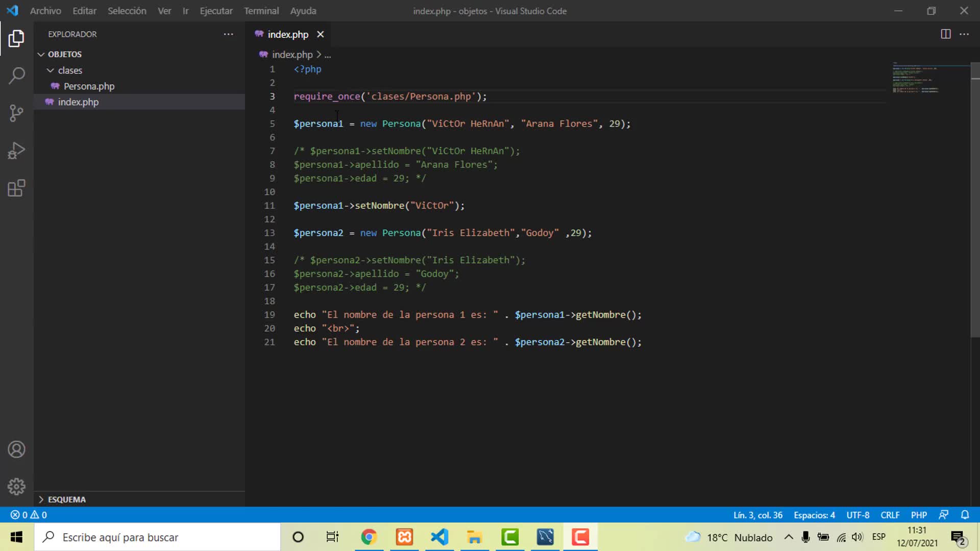Open MySQL Workbench icon in taskbar
Screen dimensions: 980x551
point(545,537)
